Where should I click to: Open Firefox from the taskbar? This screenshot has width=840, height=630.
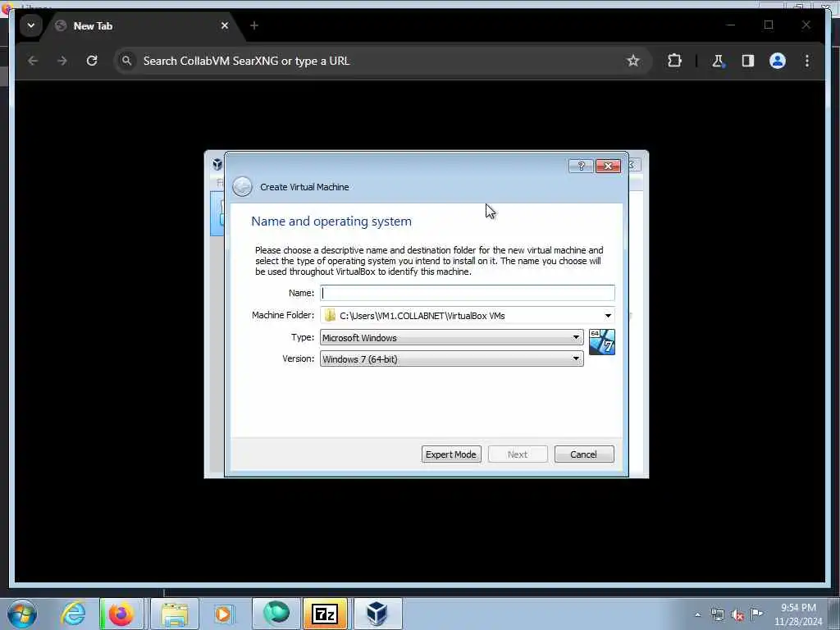click(x=121, y=614)
